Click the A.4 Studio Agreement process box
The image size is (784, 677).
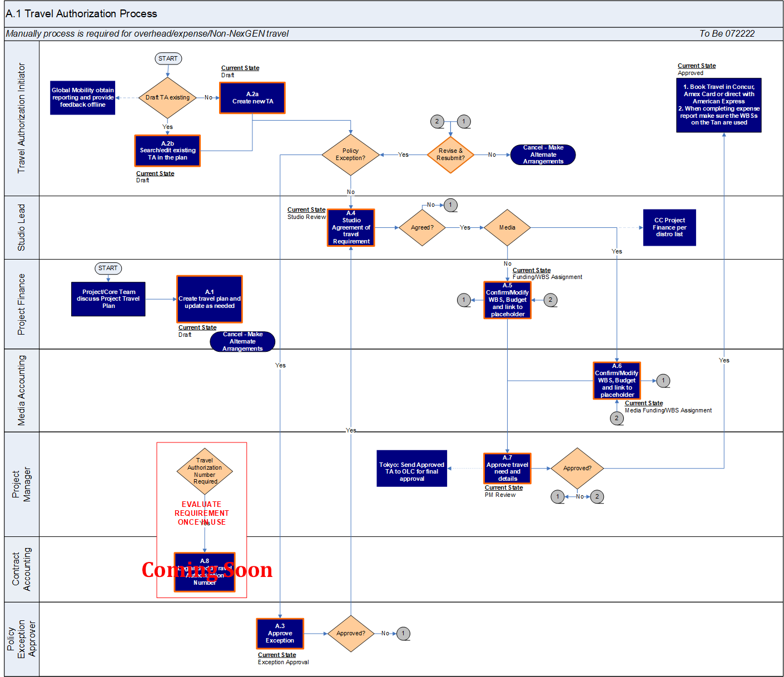351,227
